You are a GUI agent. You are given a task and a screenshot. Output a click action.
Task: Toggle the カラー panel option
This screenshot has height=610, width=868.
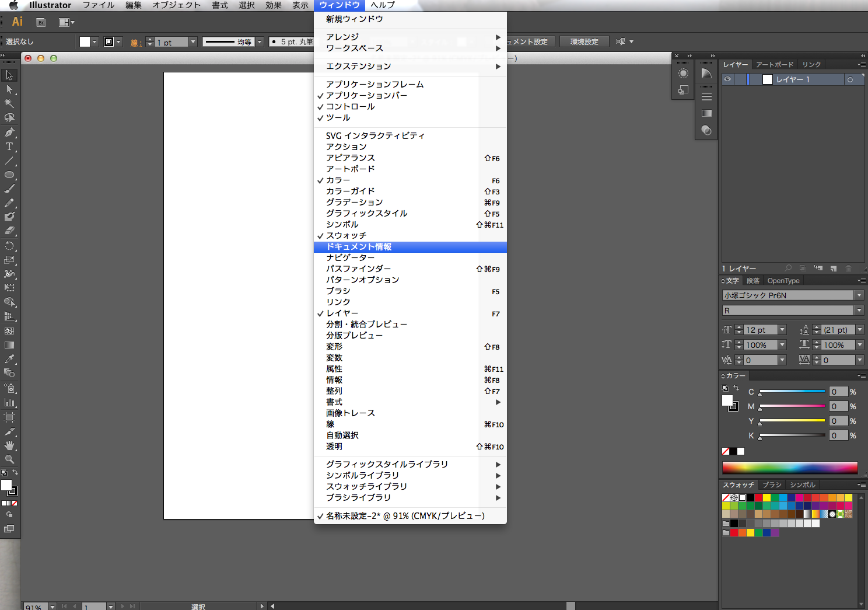(x=410, y=180)
